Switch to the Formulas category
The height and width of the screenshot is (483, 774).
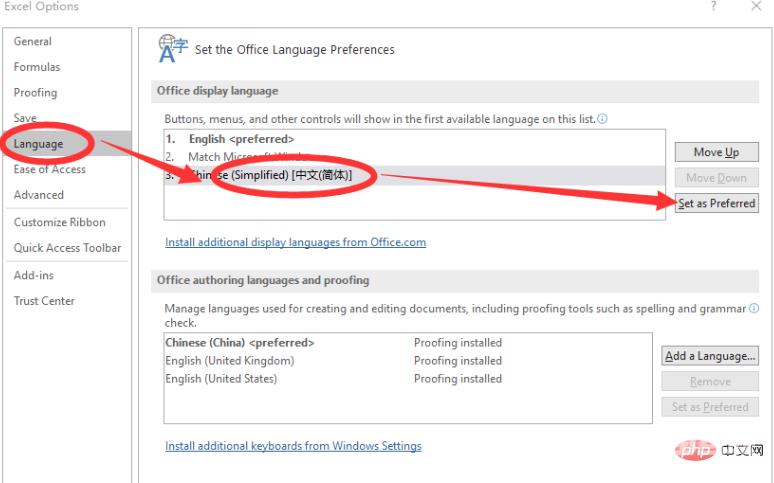(x=37, y=67)
